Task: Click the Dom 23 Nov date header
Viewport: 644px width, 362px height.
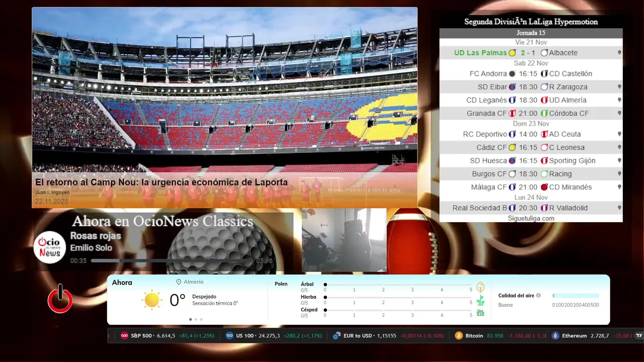Action: pyautogui.click(x=531, y=124)
